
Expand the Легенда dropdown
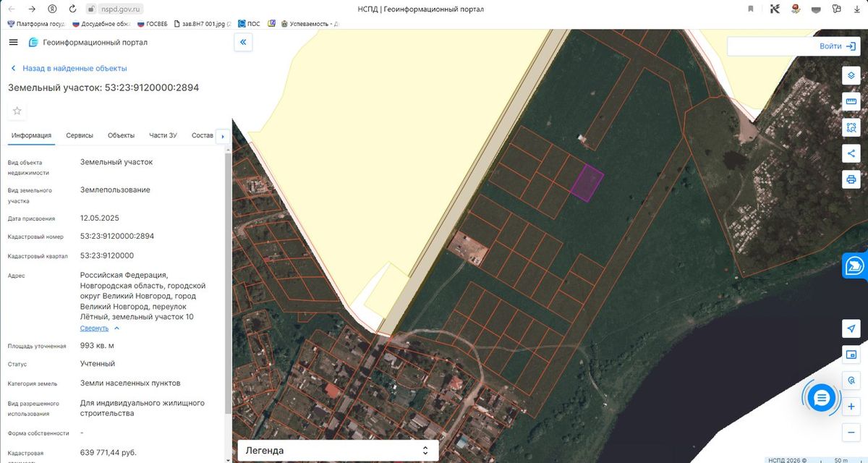[x=339, y=451]
